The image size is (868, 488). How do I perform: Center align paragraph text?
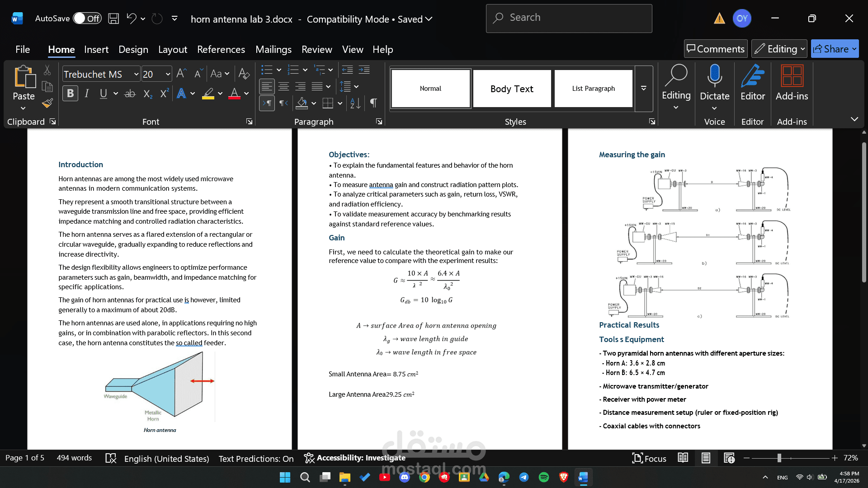(283, 86)
